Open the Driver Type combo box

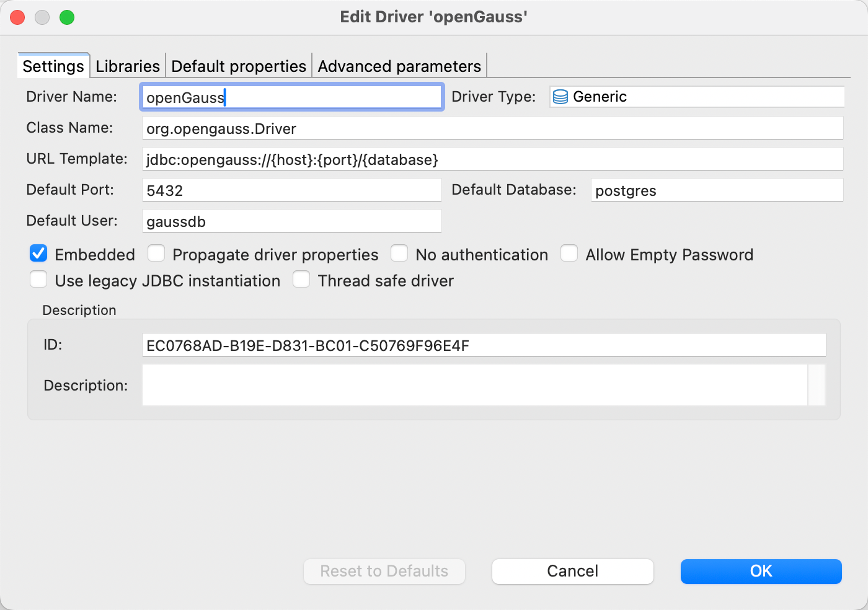(x=697, y=97)
